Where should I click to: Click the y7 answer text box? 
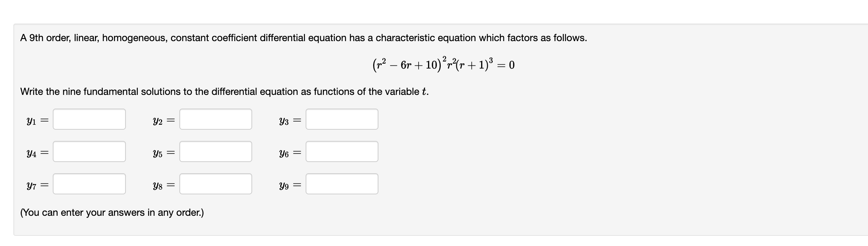coord(89,184)
